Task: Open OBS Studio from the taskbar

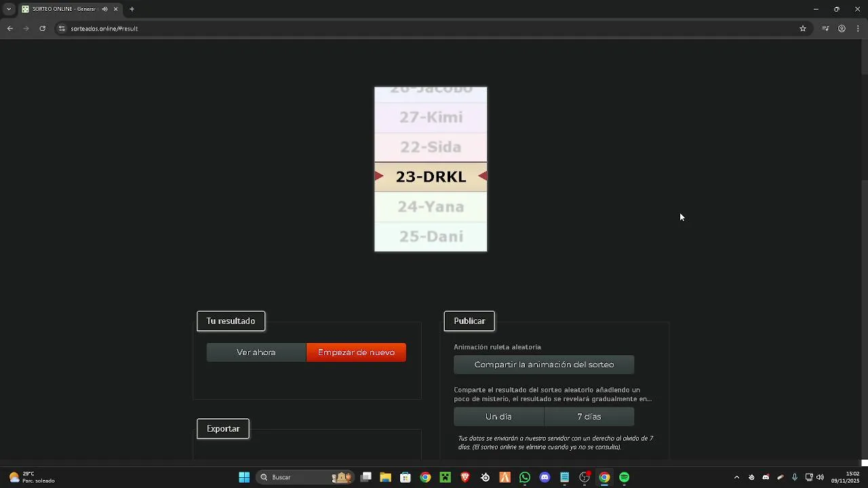Action: 585,477
